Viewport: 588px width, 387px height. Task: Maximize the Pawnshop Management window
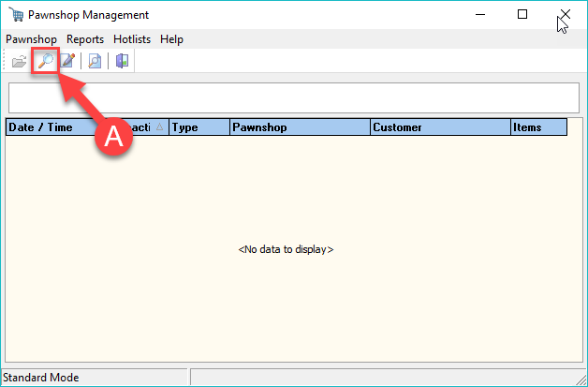[x=522, y=15]
